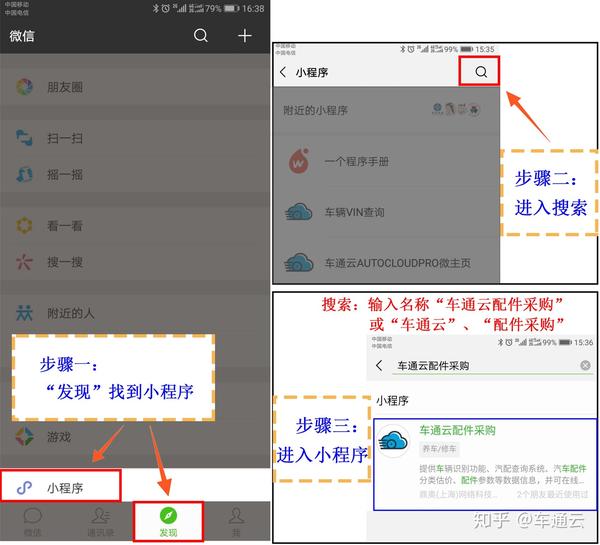The height and width of the screenshot is (545, 600).
Task: Clear the search text with X icon
Action: point(585,365)
